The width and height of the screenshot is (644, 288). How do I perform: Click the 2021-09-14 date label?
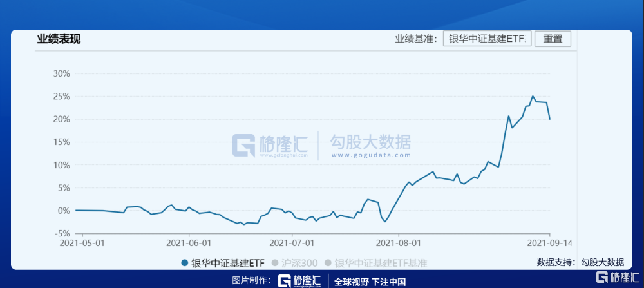pos(549,242)
